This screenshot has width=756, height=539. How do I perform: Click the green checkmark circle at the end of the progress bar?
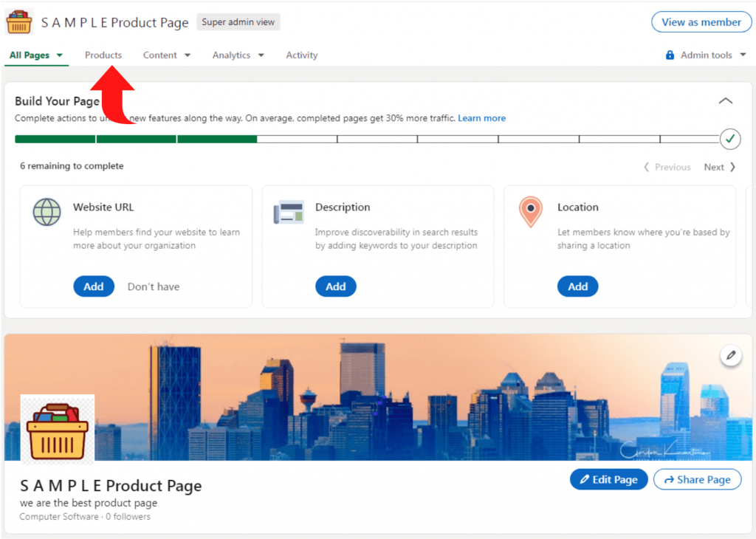click(x=730, y=139)
